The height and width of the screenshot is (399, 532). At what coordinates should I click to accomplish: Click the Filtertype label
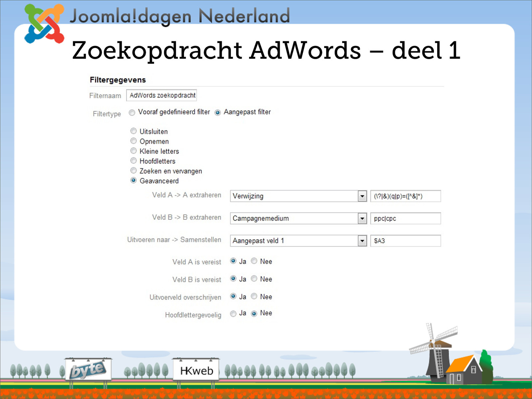click(x=107, y=114)
